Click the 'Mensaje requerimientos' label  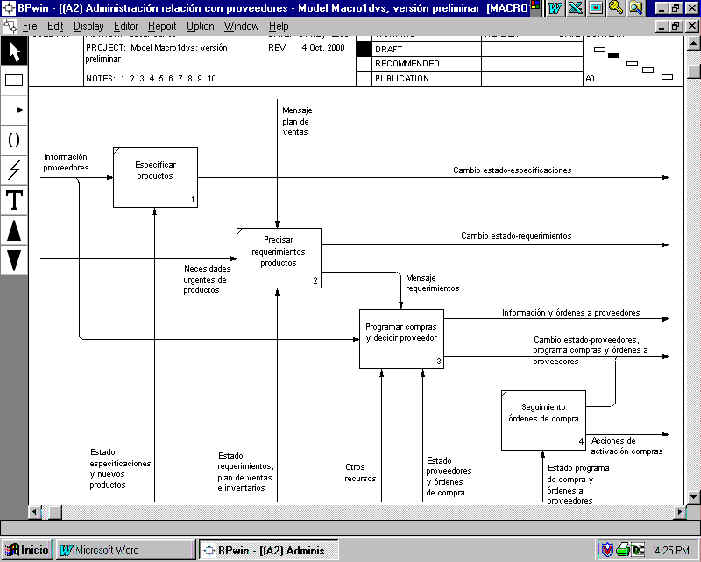432,283
